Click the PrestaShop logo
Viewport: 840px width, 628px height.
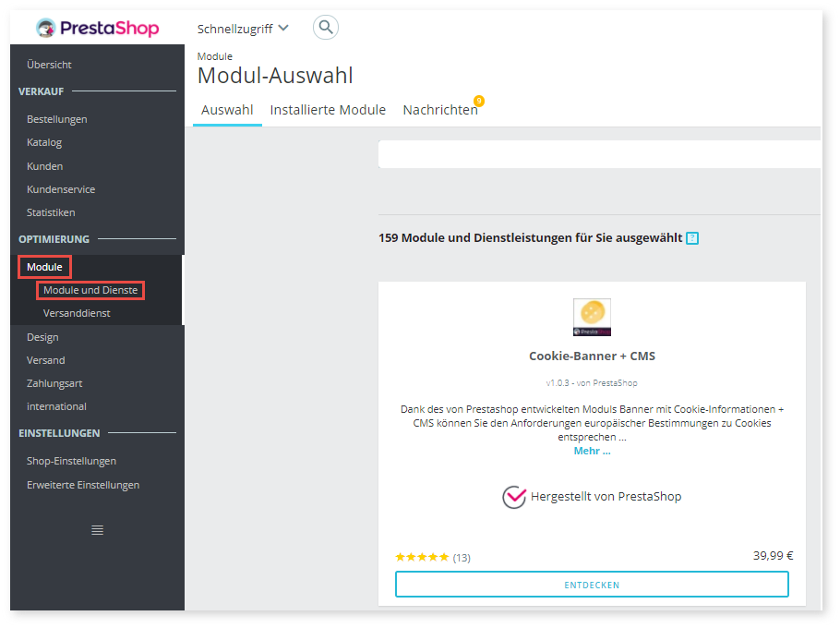97,27
